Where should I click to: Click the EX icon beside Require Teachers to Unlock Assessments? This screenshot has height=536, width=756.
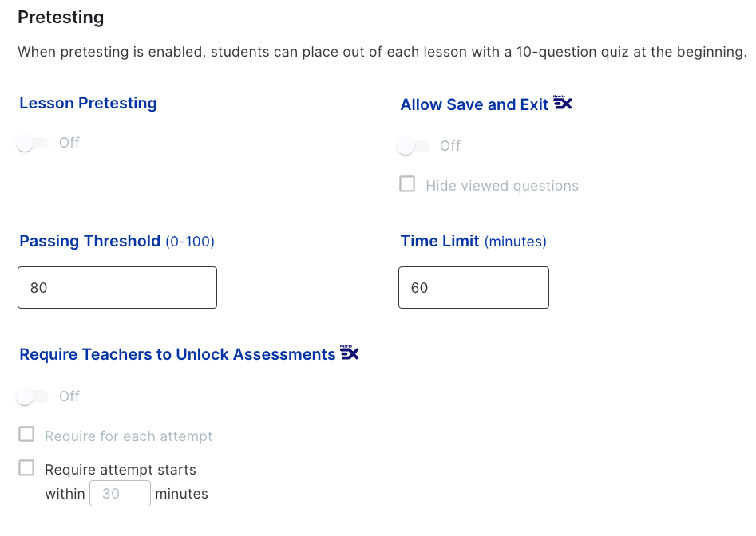pyautogui.click(x=350, y=352)
